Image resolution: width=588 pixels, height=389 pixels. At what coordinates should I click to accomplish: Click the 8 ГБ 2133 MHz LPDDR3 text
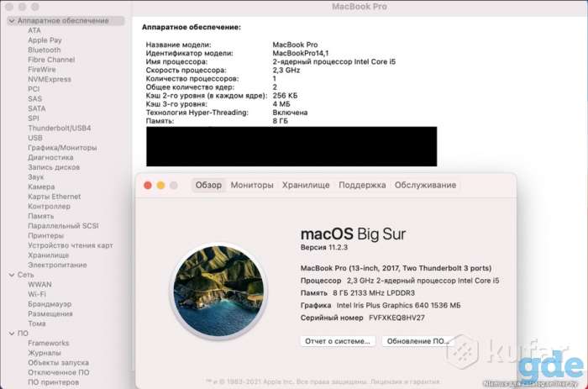click(374, 293)
